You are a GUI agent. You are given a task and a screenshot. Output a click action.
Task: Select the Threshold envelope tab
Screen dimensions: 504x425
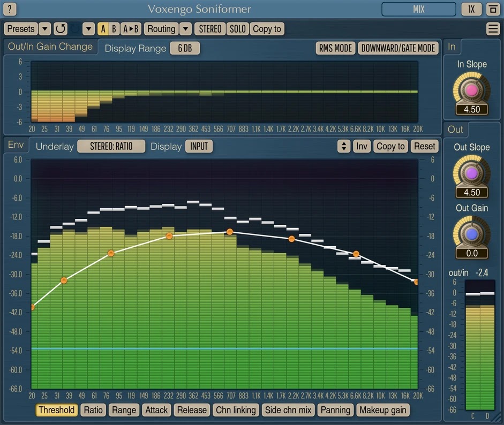(x=57, y=410)
